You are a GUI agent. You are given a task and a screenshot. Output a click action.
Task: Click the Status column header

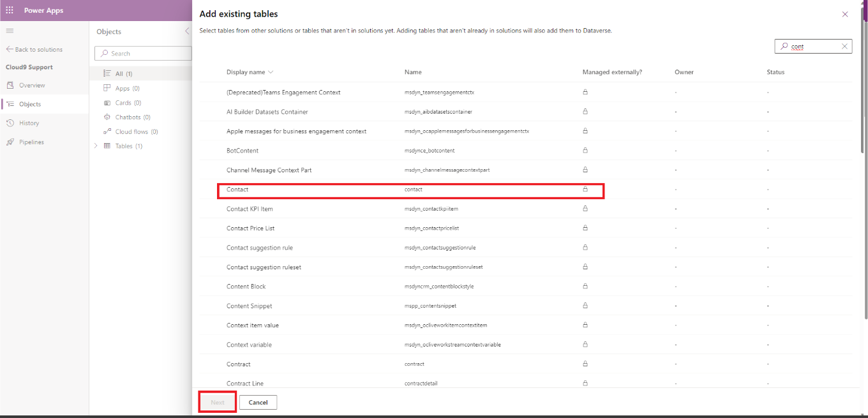pos(775,72)
